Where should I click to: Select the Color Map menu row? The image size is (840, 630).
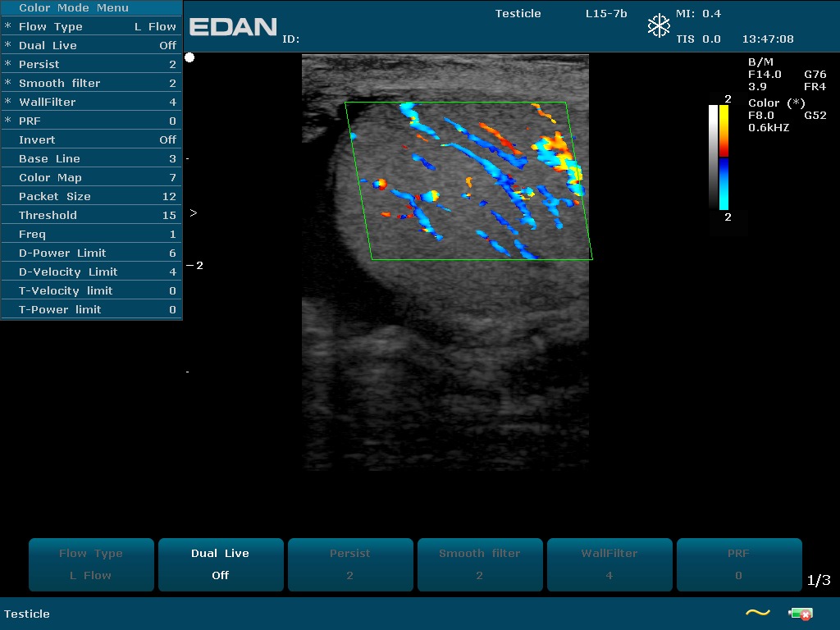91,177
